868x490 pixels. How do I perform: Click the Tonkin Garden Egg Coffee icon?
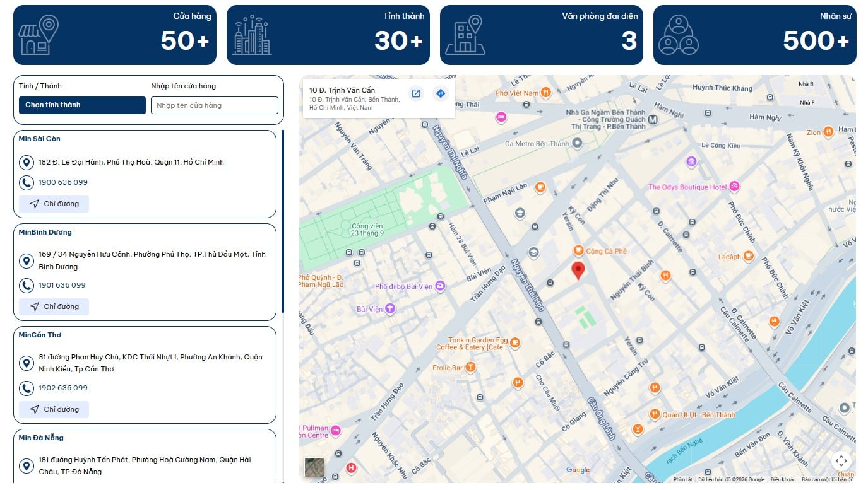click(x=515, y=343)
